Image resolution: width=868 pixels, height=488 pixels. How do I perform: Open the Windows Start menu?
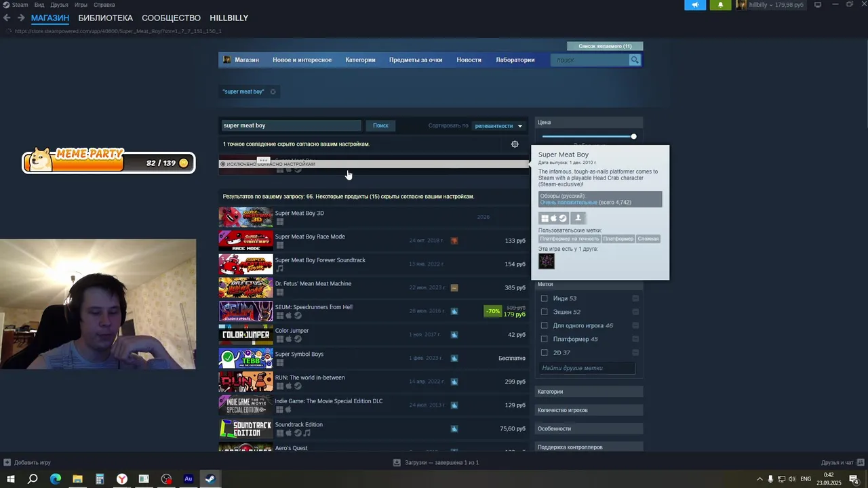[x=10, y=479]
